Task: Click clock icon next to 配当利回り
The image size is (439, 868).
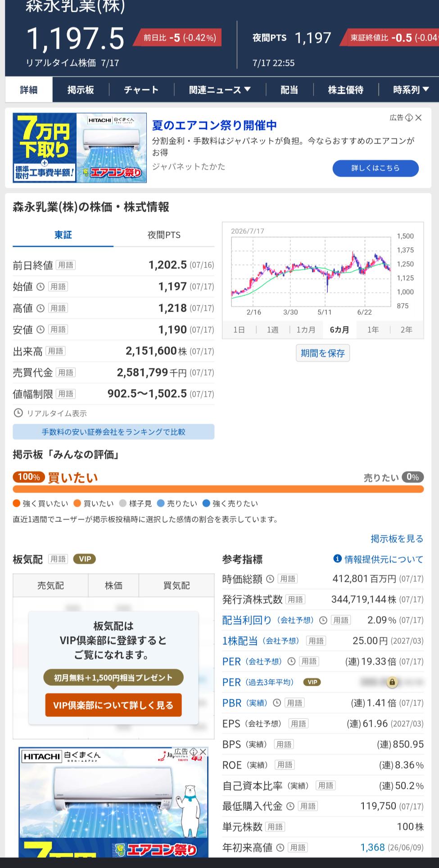Action: [x=323, y=620]
